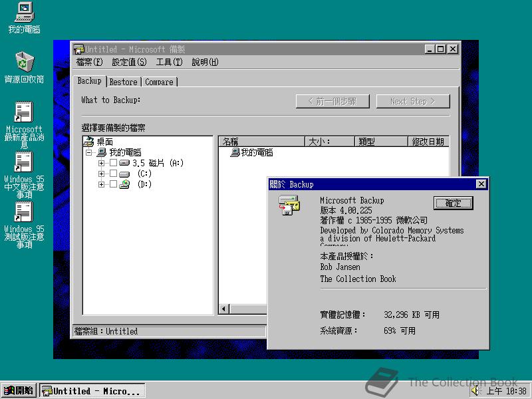Open the 檔案(F) menu
The image size is (532, 399).
click(x=90, y=62)
